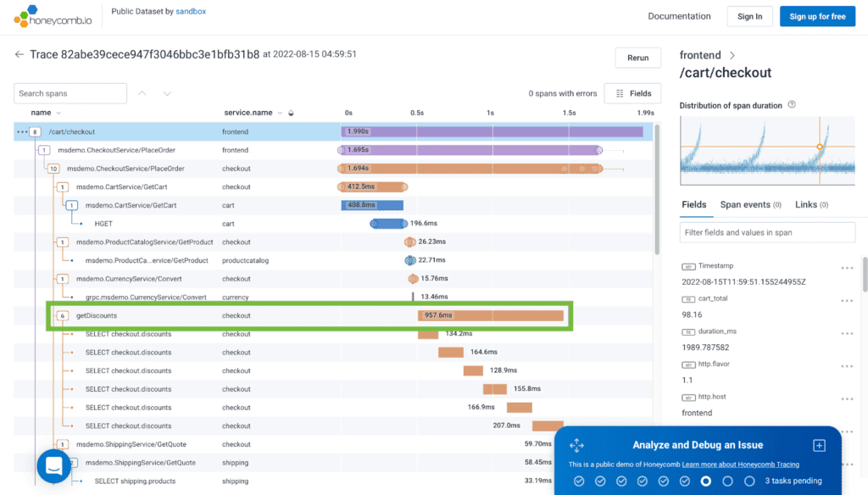Collapse the /cart/checkout root span node
The image size is (868, 495).
(x=35, y=131)
